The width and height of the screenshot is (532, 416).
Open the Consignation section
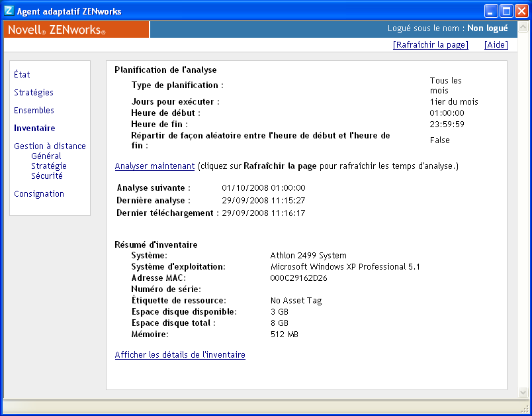(39, 193)
